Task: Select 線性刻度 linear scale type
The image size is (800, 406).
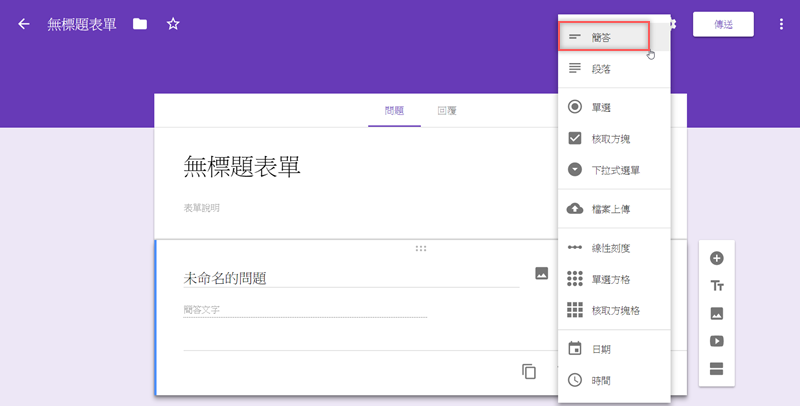Action: (x=610, y=247)
